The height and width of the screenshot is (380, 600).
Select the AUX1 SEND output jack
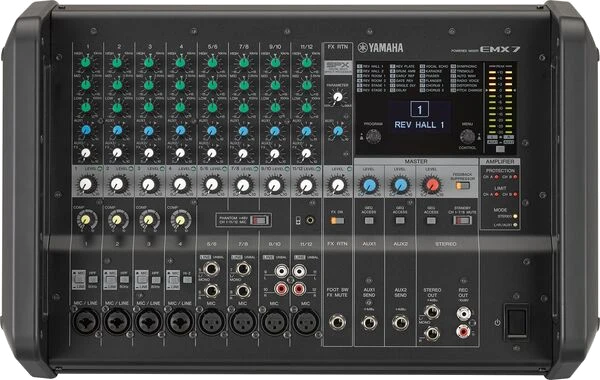click(369, 323)
